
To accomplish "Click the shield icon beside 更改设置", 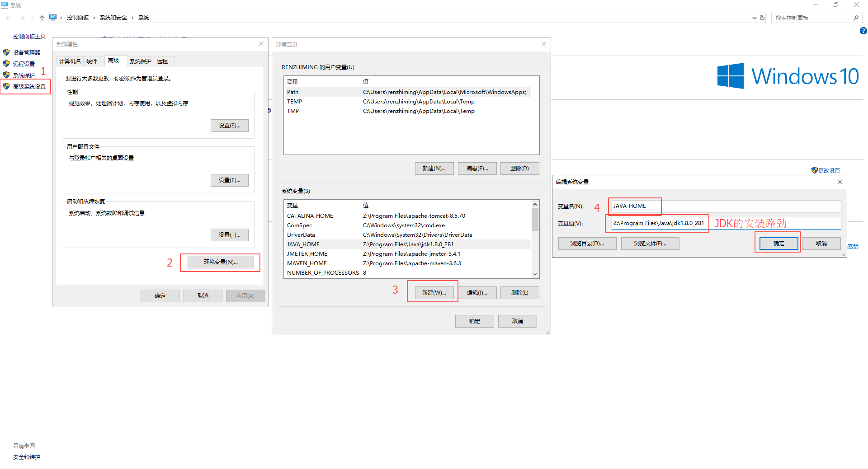I will point(814,170).
